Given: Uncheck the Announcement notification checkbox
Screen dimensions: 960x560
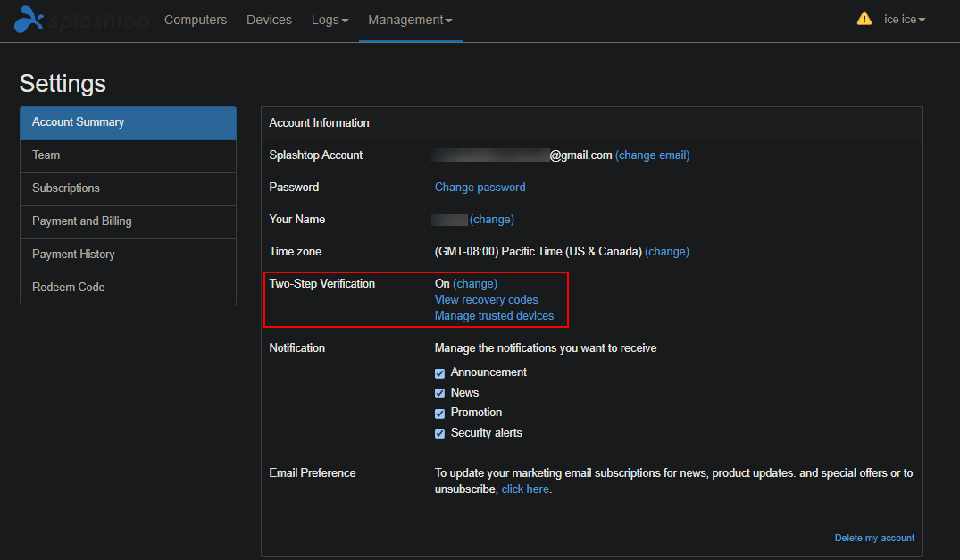Looking at the screenshot, I should pos(439,373).
